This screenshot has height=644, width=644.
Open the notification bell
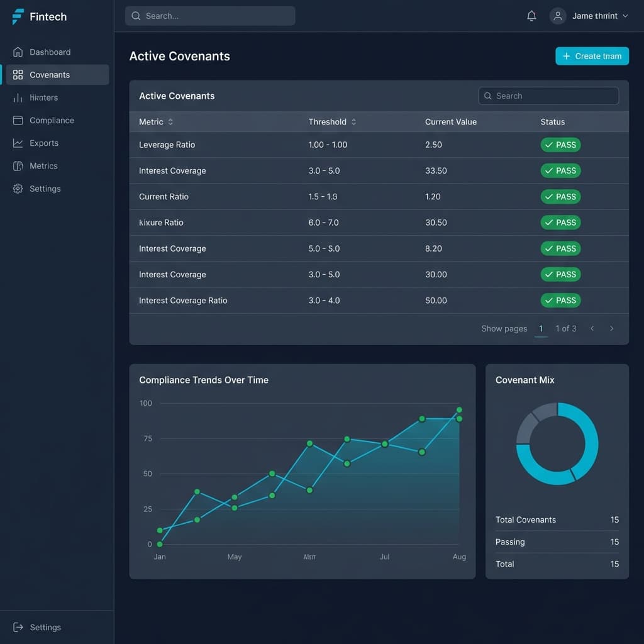531,16
